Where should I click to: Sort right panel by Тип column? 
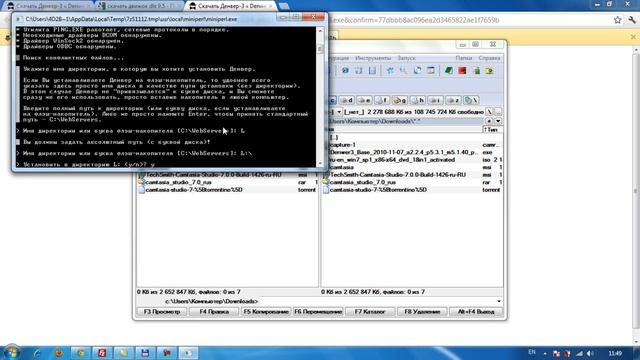pyautogui.click(x=492, y=129)
